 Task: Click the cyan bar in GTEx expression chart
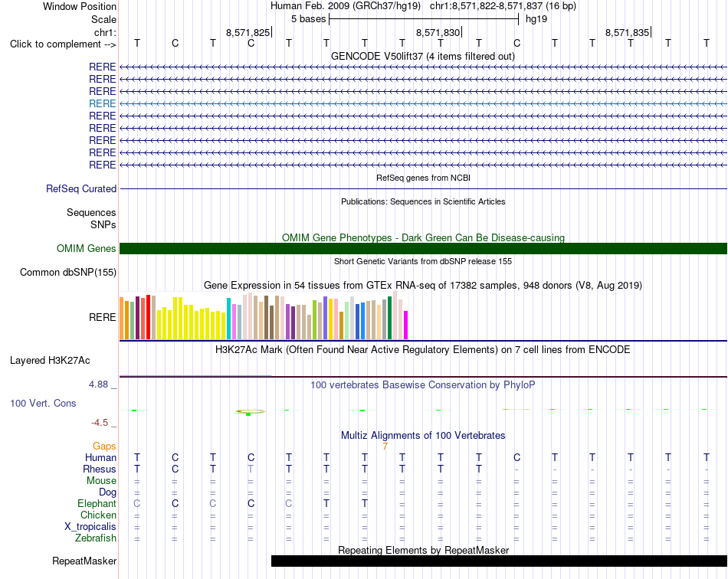[x=229, y=319]
